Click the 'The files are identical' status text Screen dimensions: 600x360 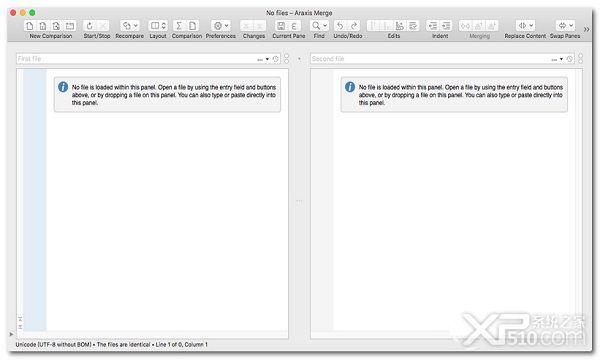pos(124,345)
